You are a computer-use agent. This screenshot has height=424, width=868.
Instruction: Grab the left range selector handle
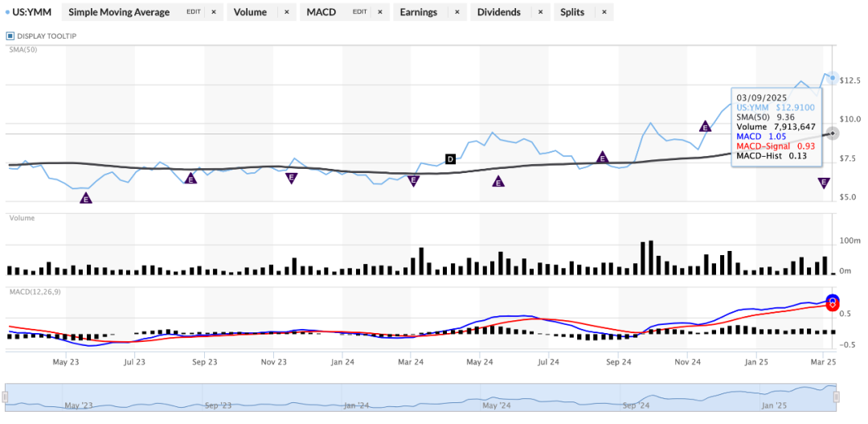tap(6, 397)
